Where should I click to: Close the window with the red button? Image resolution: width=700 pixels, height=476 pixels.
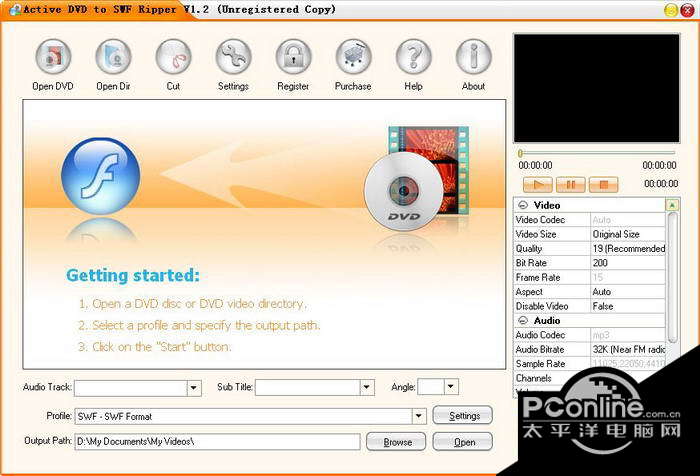(687, 10)
